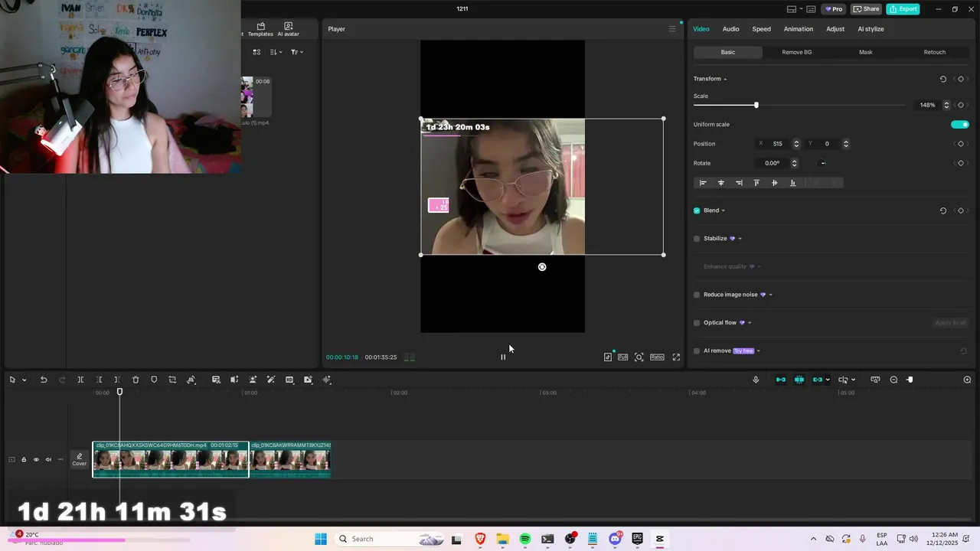Open Spotify from the Windows taskbar
980x551 pixels.
pyautogui.click(x=525, y=539)
